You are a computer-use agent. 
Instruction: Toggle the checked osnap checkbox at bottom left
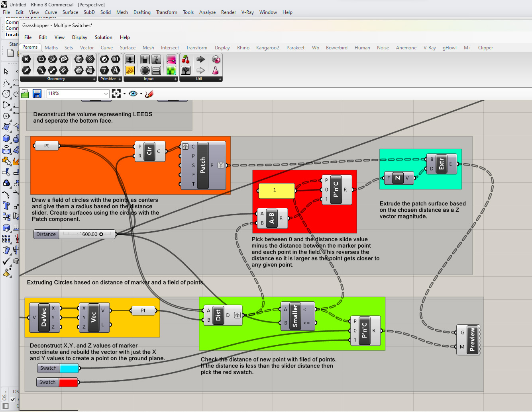click(x=13, y=399)
